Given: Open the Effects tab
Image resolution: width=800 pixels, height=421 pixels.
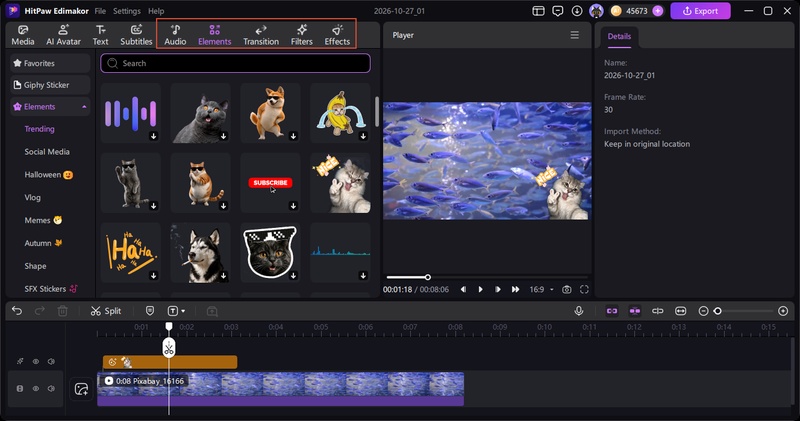Looking at the screenshot, I should tap(337, 35).
